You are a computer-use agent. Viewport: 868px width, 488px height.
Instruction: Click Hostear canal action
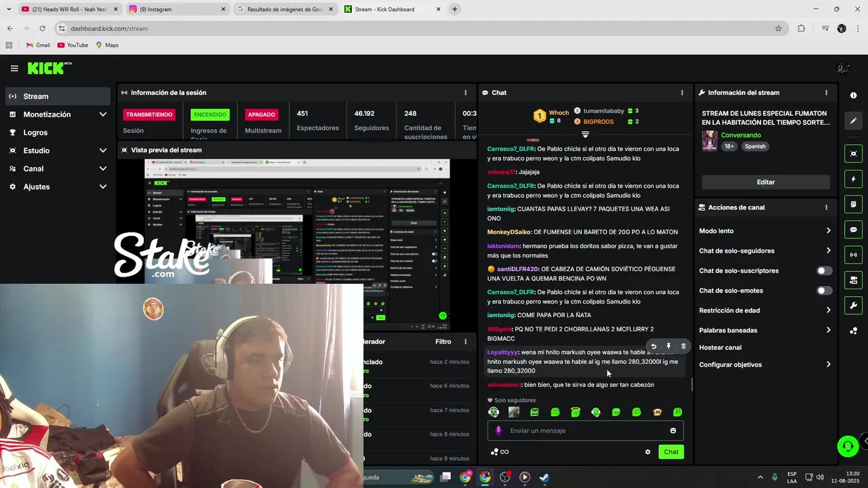tap(720, 348)
